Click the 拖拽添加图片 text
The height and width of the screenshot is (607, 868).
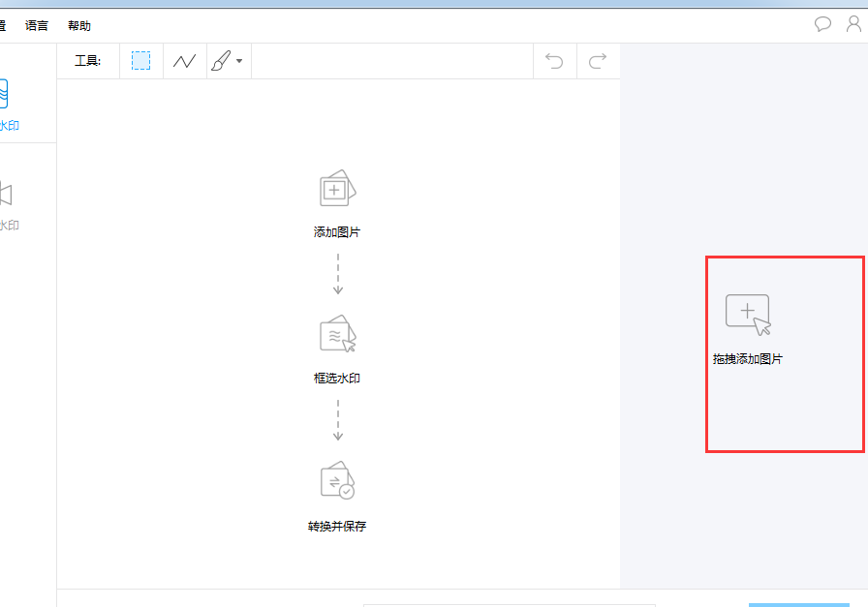(748, 359)
